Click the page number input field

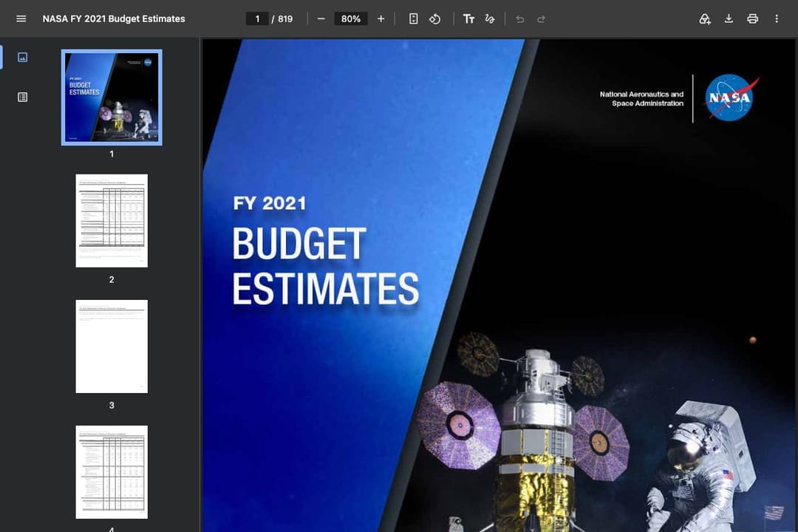pos(258,18)
